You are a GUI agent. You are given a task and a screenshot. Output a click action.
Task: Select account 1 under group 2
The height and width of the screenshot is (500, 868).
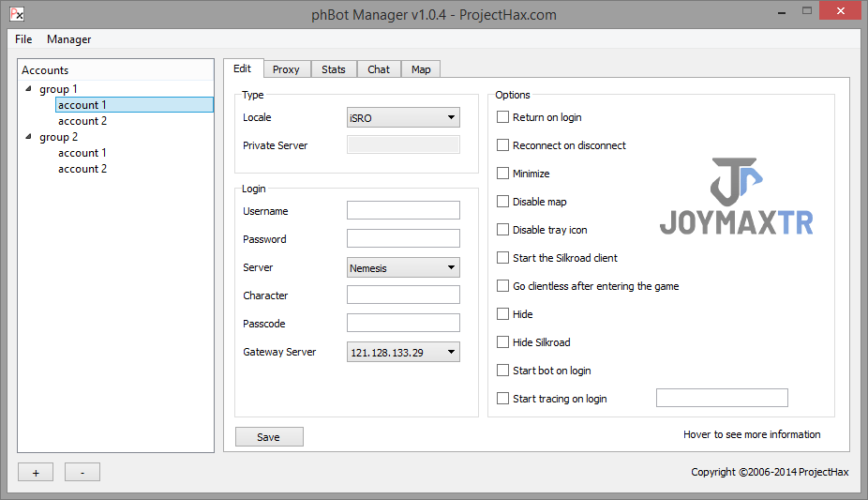[x=82, y=153]
